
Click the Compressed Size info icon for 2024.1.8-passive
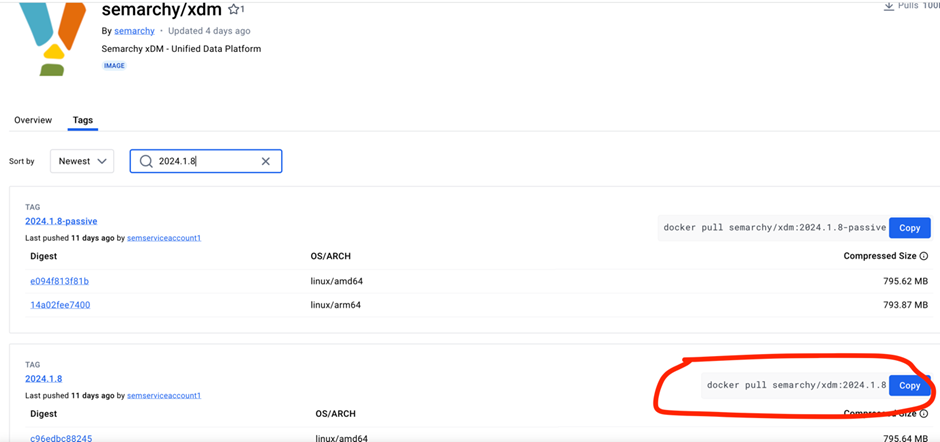(924, 256)
